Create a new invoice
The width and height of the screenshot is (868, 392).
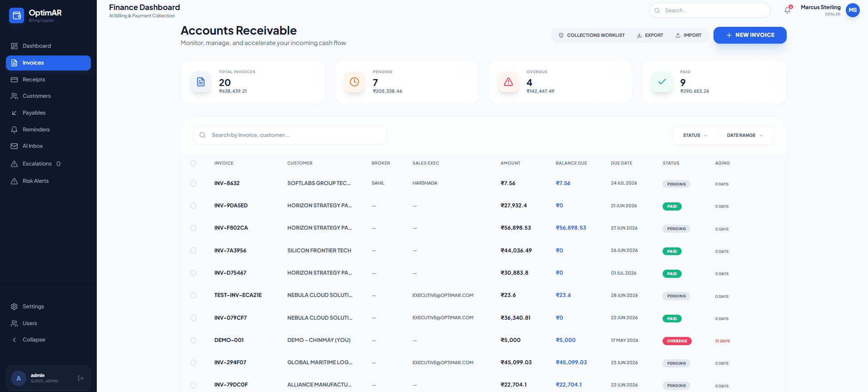point(750,35)
